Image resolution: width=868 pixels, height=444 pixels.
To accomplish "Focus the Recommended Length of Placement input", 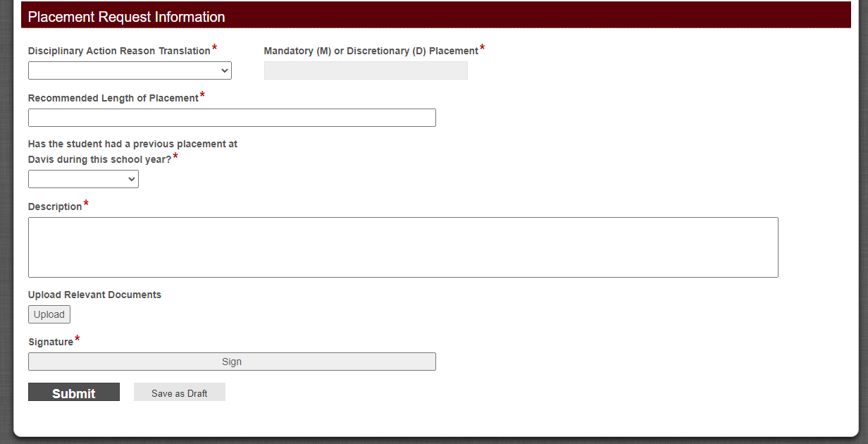I will click(x=231, y=117).
